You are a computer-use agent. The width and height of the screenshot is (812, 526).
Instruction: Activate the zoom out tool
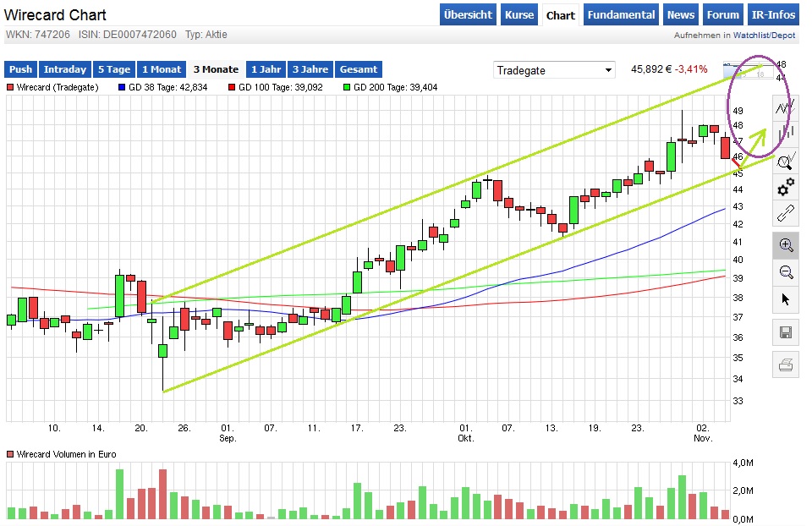point(785,272)
